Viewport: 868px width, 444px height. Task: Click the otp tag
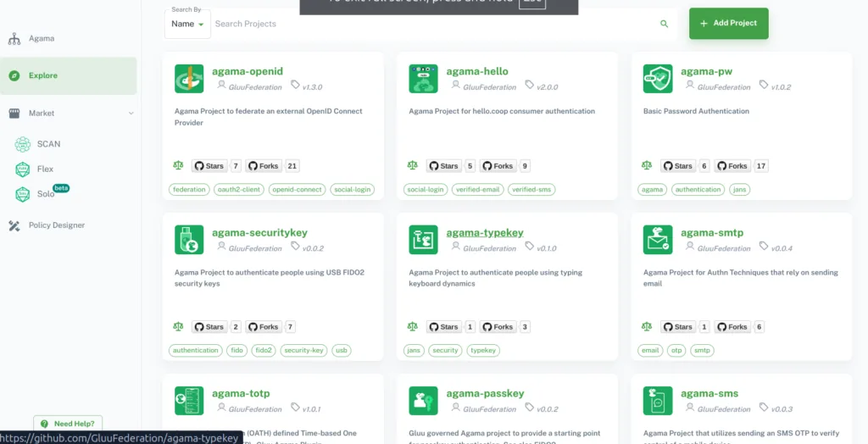coord(676,351)
